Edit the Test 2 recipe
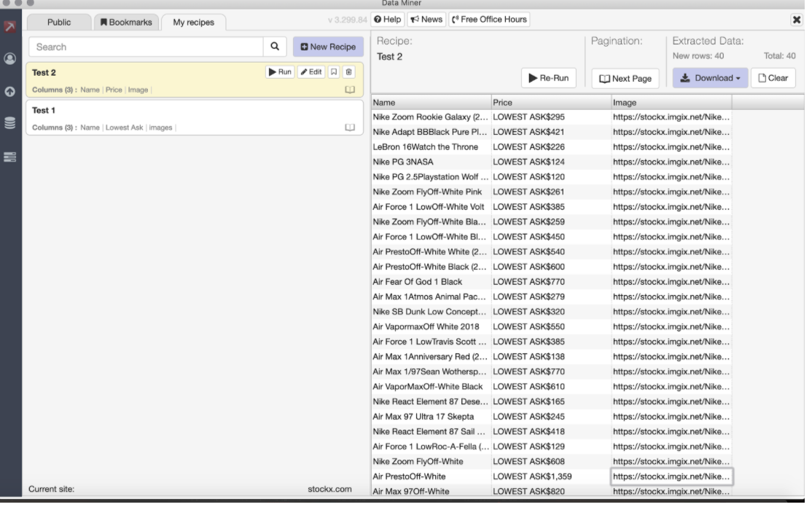This screenshot has width=812, height=507. 311,72
